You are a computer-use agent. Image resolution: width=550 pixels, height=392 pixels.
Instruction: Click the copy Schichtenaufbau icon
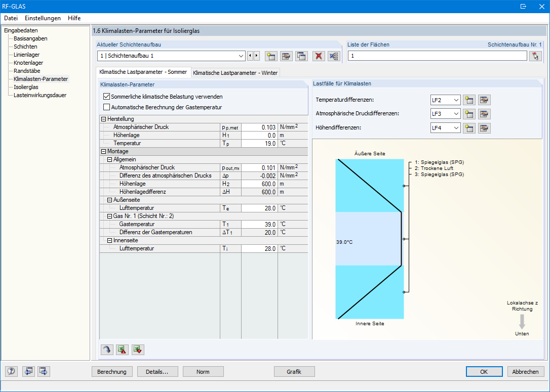pyautogui.click(x=302, y=56)
